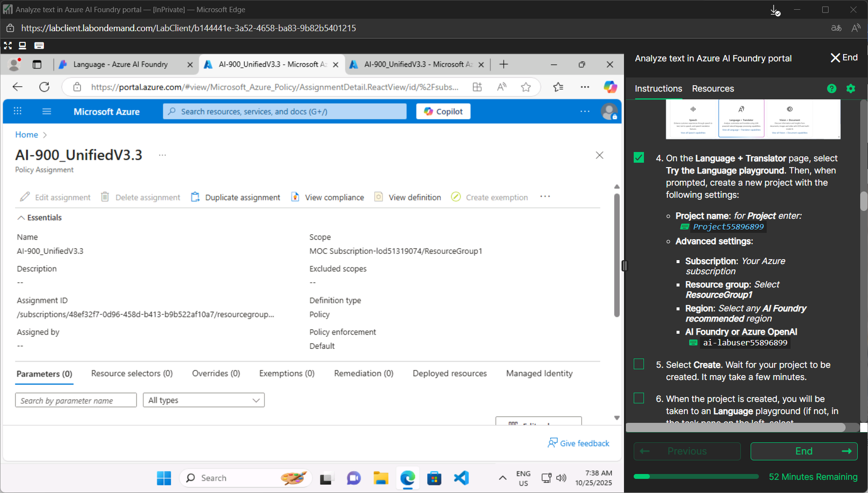Click Windows Start button in taskbar

click(x=164, y=478)
